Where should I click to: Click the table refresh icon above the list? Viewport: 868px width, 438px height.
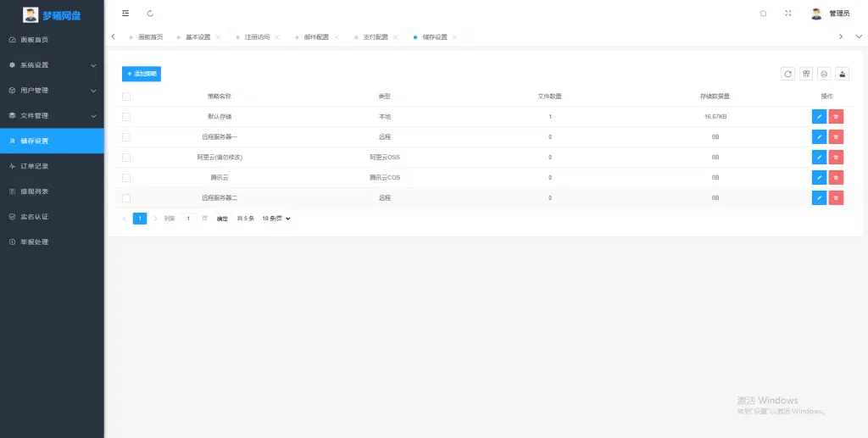[x=788, y=74]
